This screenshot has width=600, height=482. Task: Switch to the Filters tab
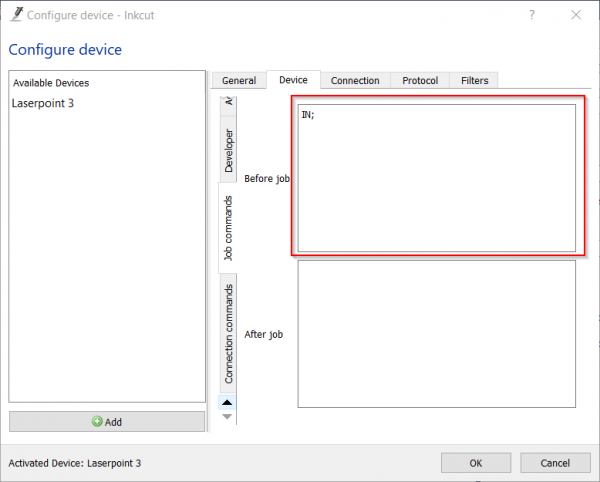point(474,80)
